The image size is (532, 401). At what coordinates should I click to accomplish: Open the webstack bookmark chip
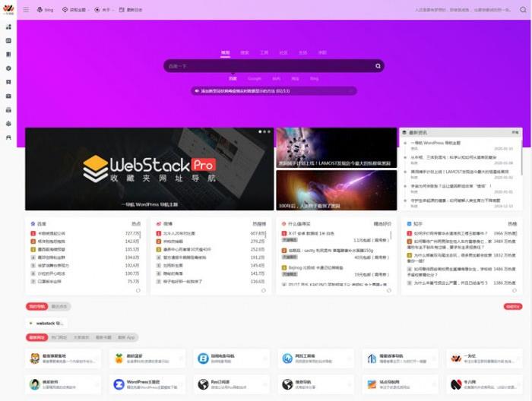tap(46, 324)
